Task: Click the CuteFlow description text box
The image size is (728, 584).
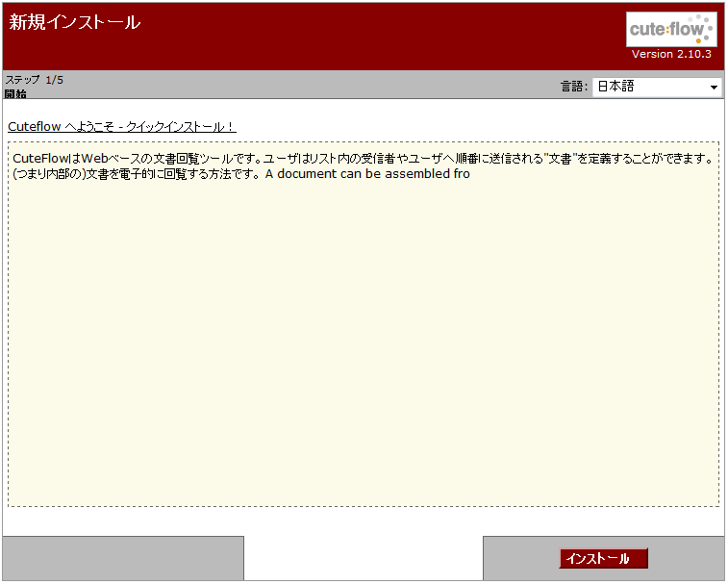Action: click(364, 324)
